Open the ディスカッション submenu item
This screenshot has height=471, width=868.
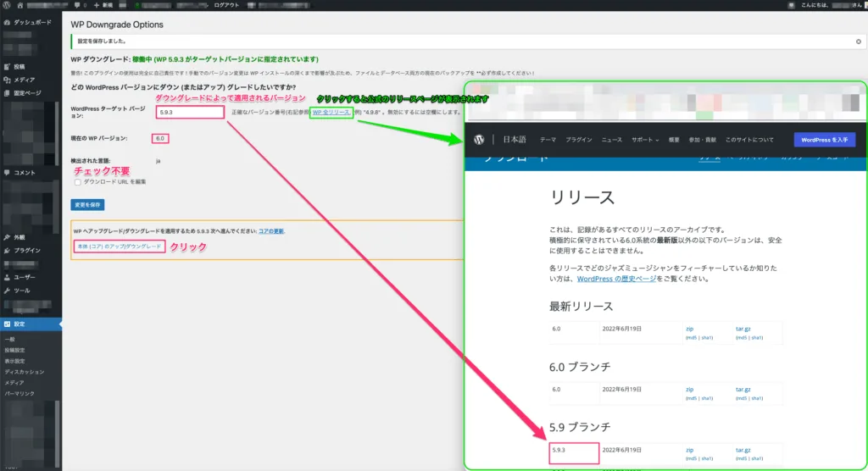pyautogui.click(x=25, y=372)
